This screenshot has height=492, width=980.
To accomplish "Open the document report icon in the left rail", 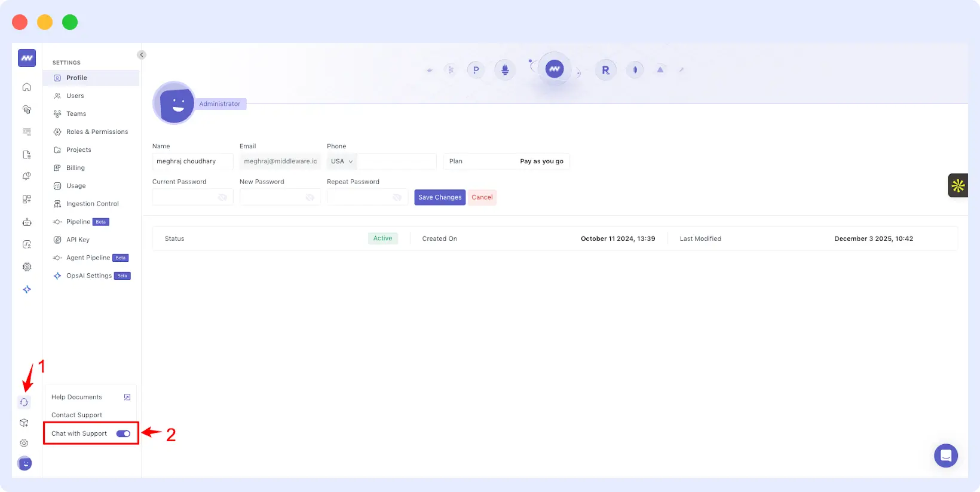I will pos(27,154).
